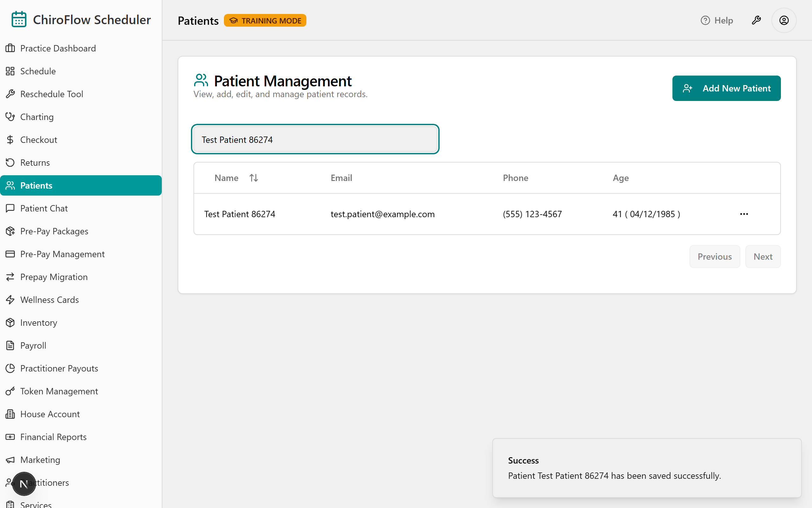Click the Pre-Pay Management card icon
This screenshot has height=508, width=812.
coord(10,254)
